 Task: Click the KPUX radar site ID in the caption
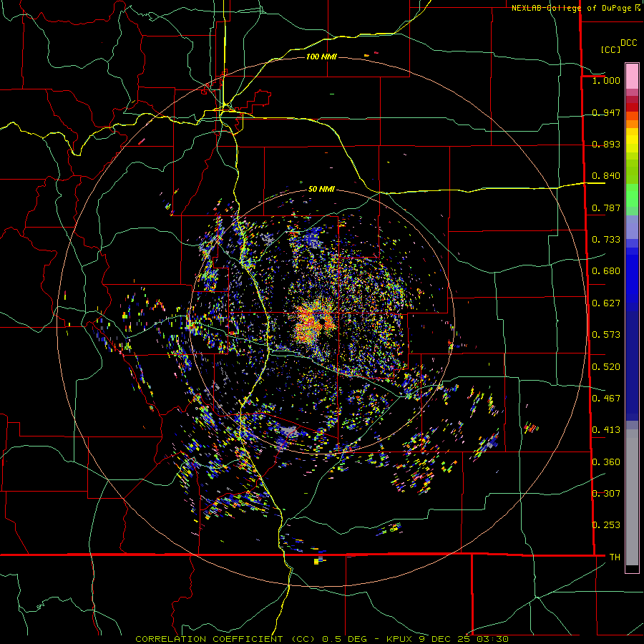click(399, 639)
